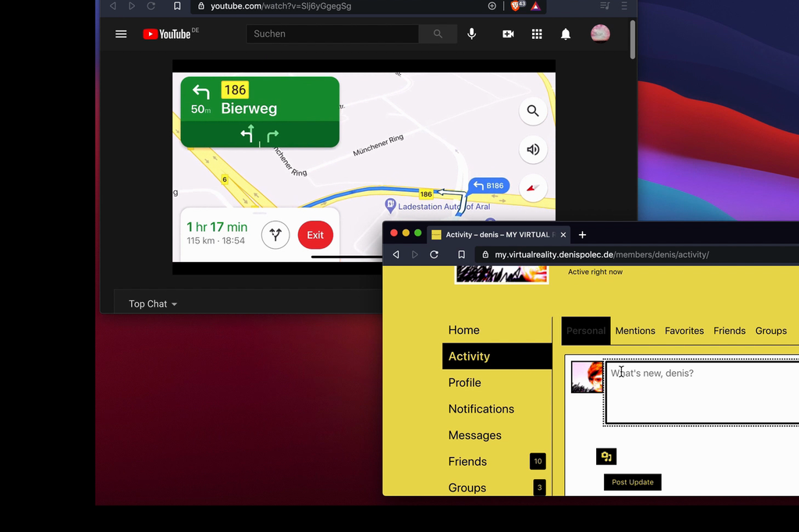Focus the YouTube Suchen search field
799x532 pixels.
(332, 34)
